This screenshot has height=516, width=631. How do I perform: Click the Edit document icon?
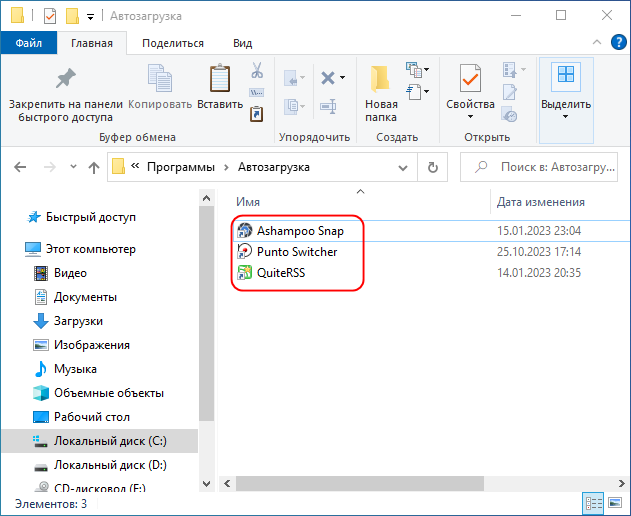click(510, 92)
